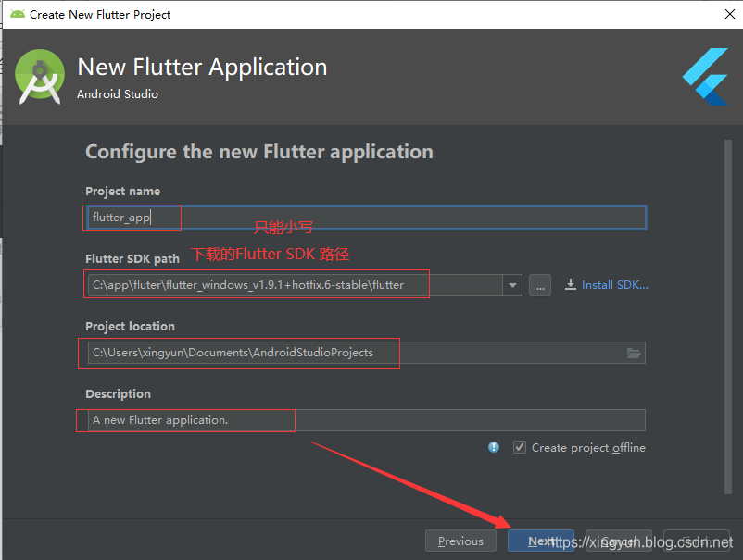Click the Android icon in title bar
Viewport: 743px width, 560px height.
click(x=17, y=14)
